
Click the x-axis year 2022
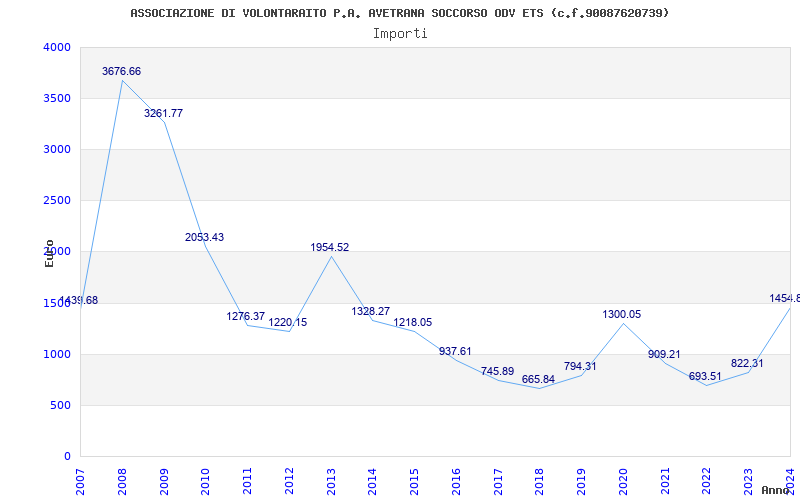707,482
